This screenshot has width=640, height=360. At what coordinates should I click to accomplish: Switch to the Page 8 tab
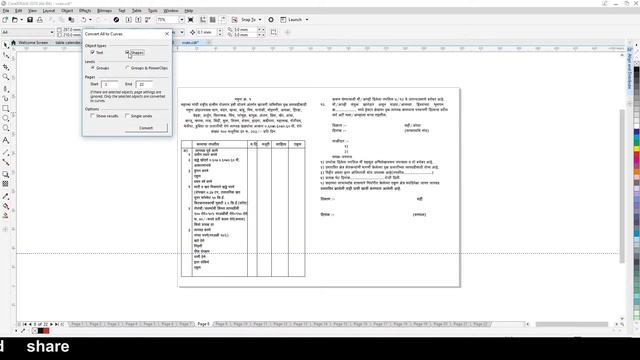[203, 324]
